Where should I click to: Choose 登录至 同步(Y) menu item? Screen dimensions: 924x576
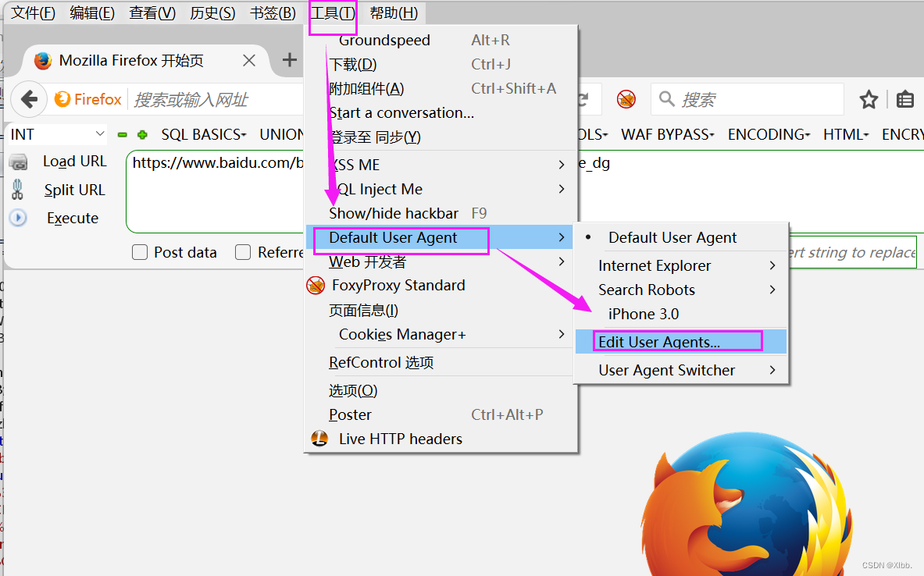point(441,137)
